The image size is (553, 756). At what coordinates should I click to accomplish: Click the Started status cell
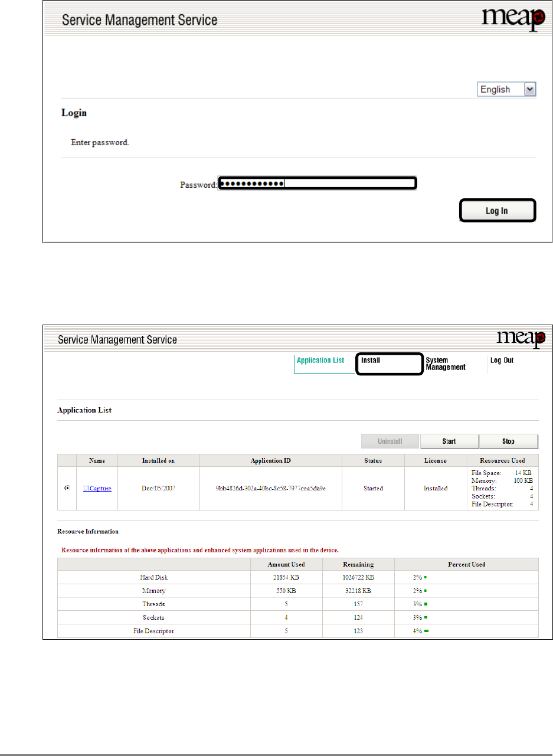pos(373,488)
